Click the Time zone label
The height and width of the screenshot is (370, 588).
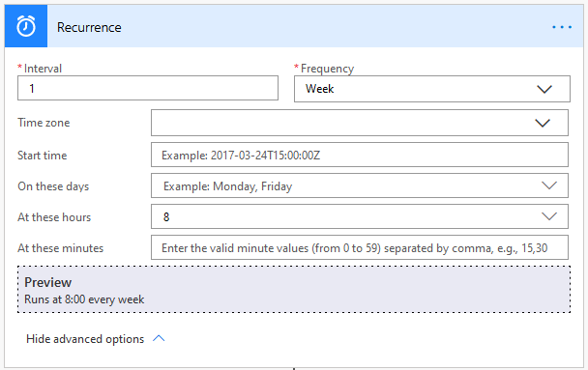pos(44,123)
